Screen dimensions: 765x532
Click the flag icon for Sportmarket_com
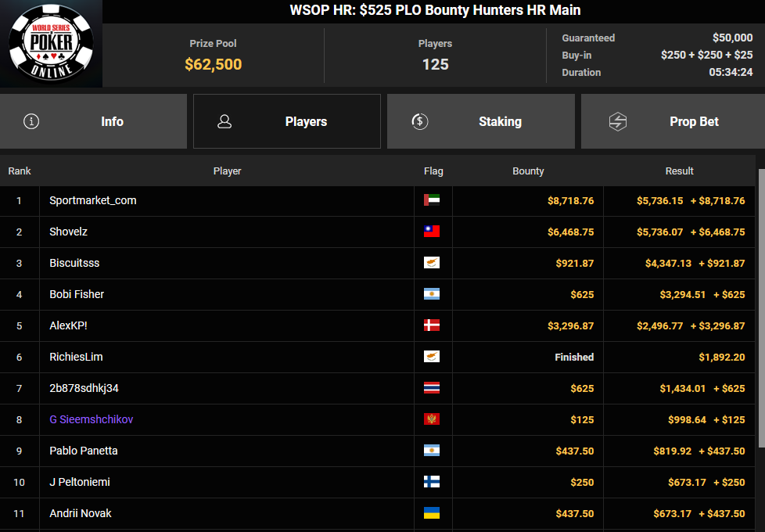pyautogui.click(x=432, y=200)
